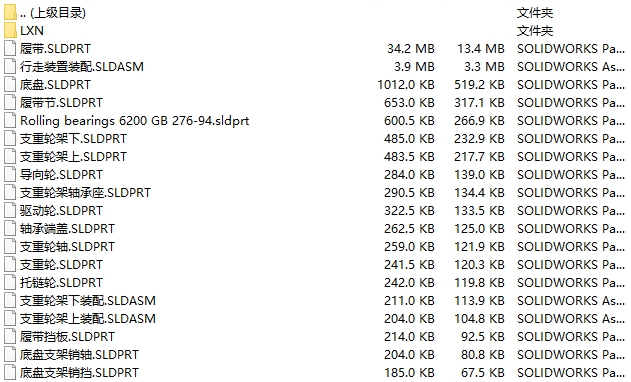Select 履带节.SLDPRT file name
Viewport: 631px width, 382px height.
(x=62, y=103)
